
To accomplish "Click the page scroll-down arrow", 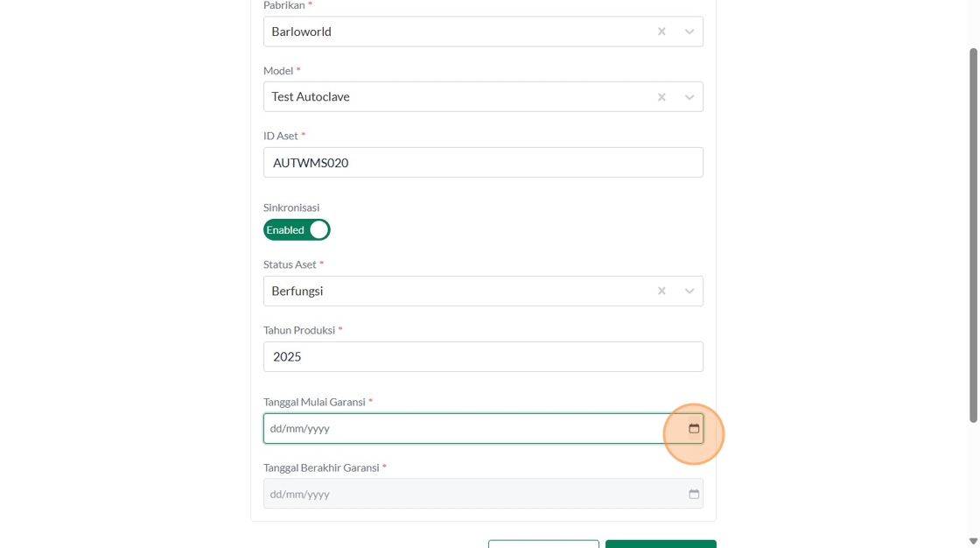I will tap(973, 541).
